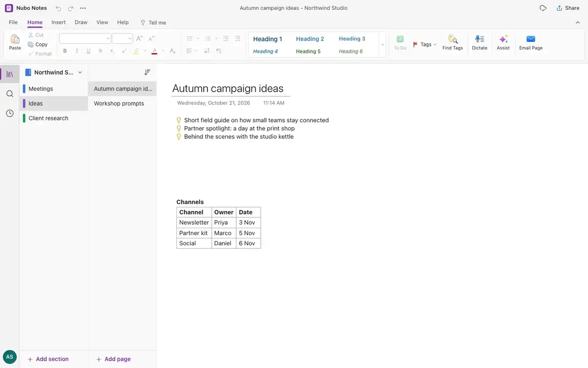Apply the Heading 1 style
The image size is (588, 368).
268,39
